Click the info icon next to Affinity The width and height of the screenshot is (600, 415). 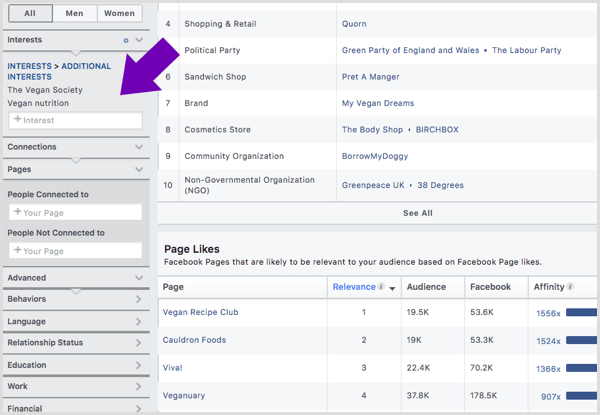570,286
